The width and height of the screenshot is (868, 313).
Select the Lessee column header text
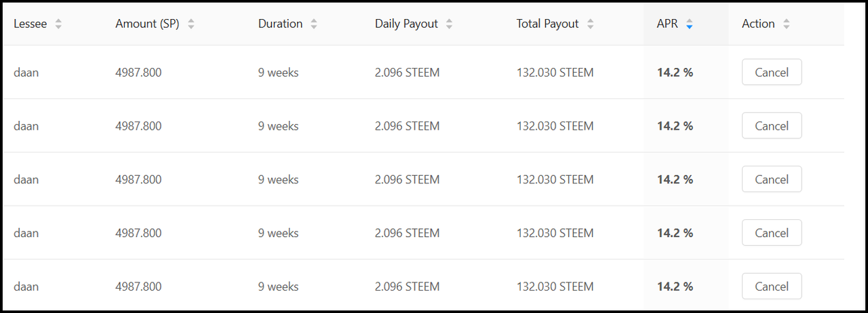coord(31,24)
